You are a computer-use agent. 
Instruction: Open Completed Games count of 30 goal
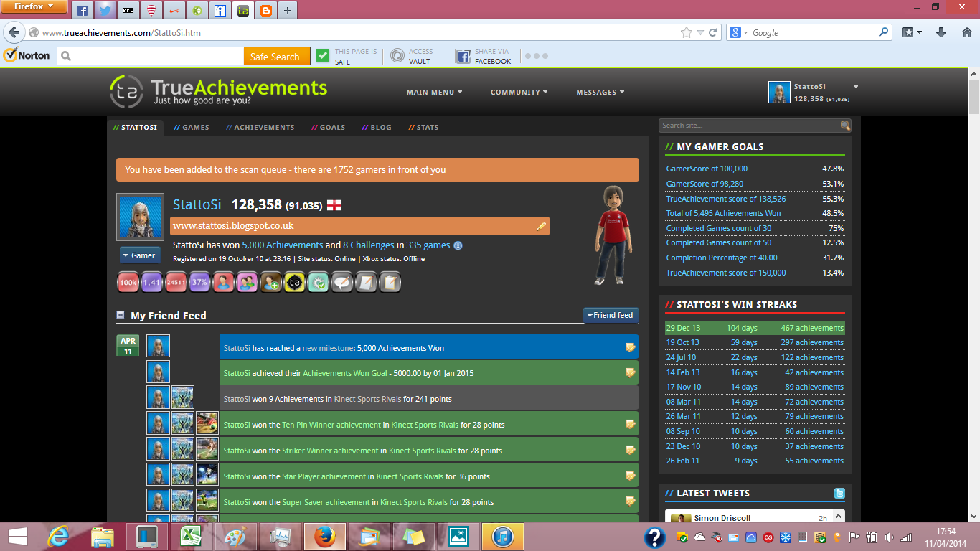click(719, 228)
